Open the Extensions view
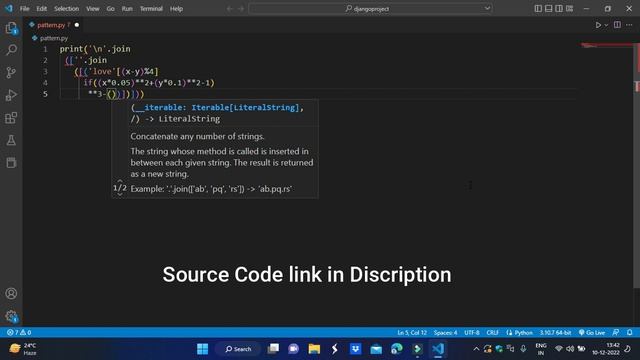Screen dimensions: 640x360 11,118
